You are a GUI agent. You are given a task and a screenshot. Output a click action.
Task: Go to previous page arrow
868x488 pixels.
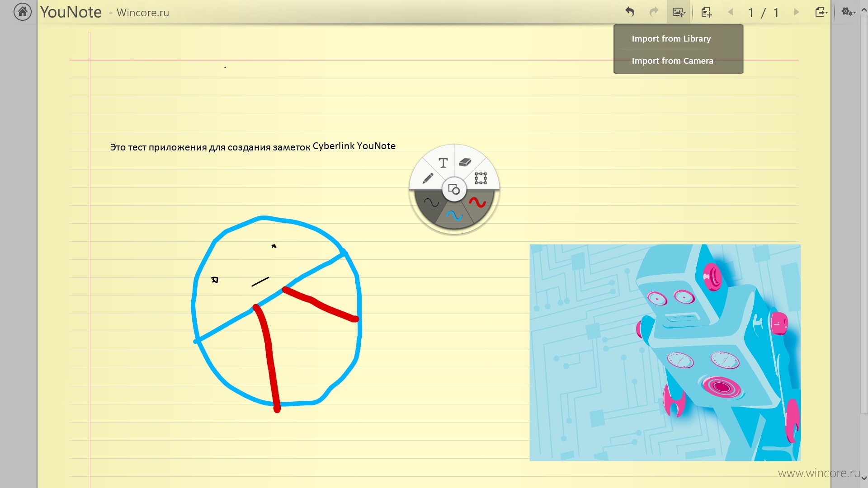(730, 12)
